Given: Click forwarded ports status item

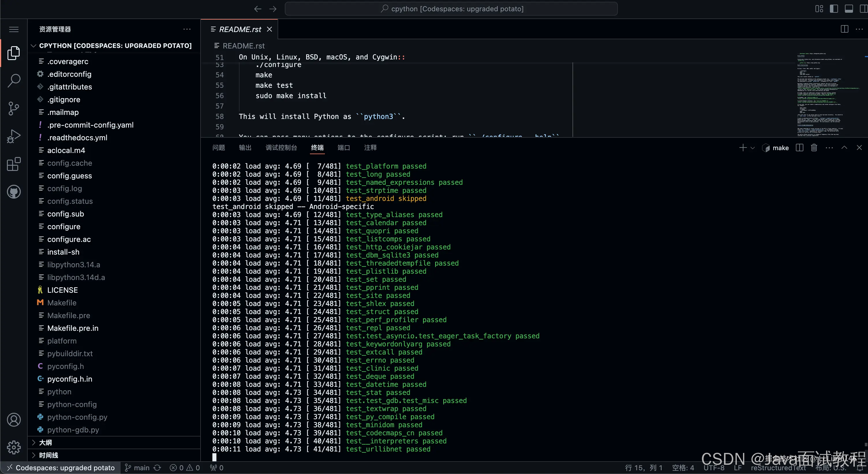Looking at the screenshot, I should pyautogui.click(x=217, y=468).
